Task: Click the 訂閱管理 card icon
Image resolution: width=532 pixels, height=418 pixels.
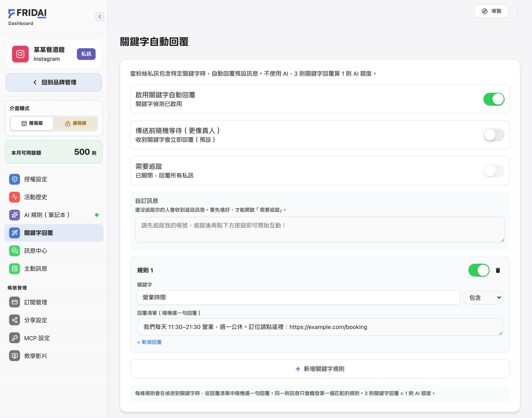Action: point(15,302)
